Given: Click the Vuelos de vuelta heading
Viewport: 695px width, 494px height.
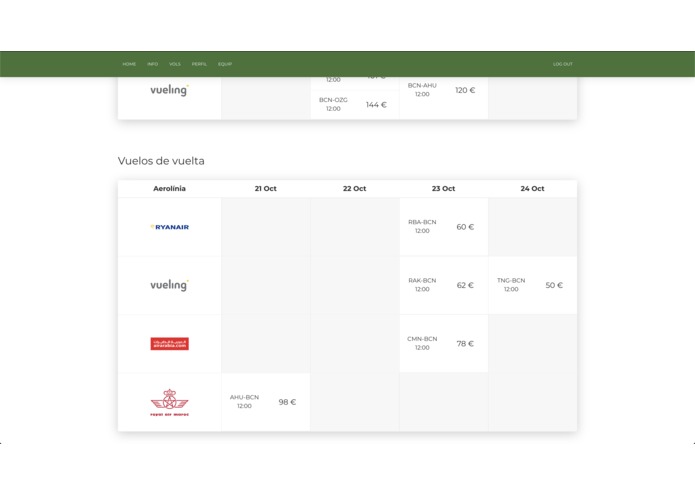Looking at the screenshot, I should pyautogui.click(x=161, y=161).
